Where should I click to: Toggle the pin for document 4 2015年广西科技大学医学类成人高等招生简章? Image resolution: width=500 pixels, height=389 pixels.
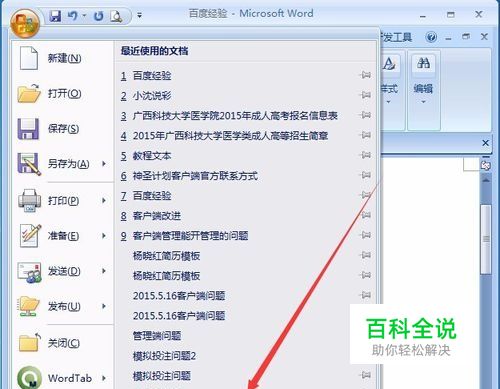pos(366,135)
